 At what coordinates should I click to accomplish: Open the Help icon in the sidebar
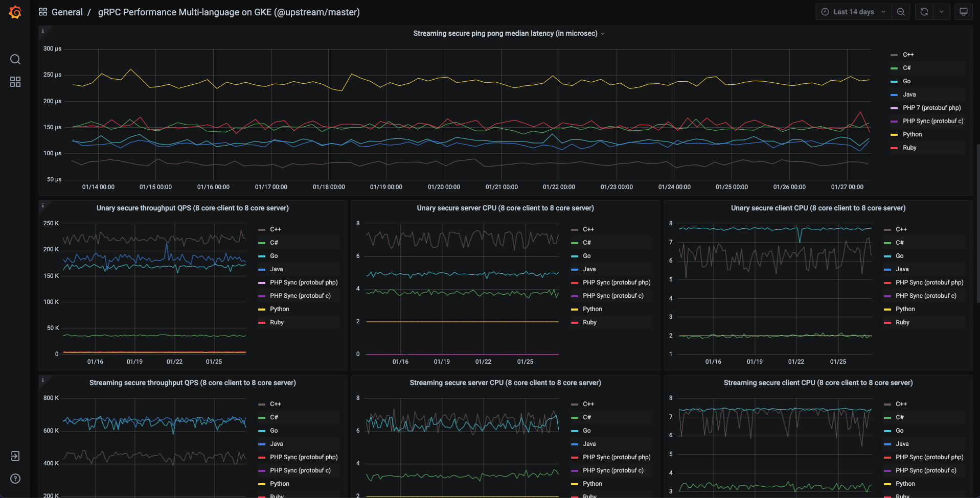pos(15,479)
